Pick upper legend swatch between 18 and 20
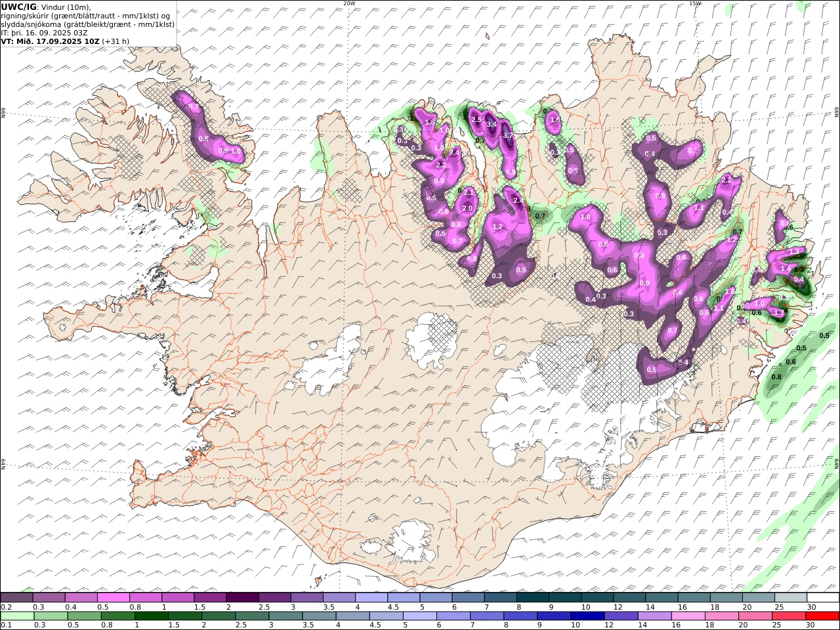Viewport: 840px width, 630px height. click(x=726, y=597)
